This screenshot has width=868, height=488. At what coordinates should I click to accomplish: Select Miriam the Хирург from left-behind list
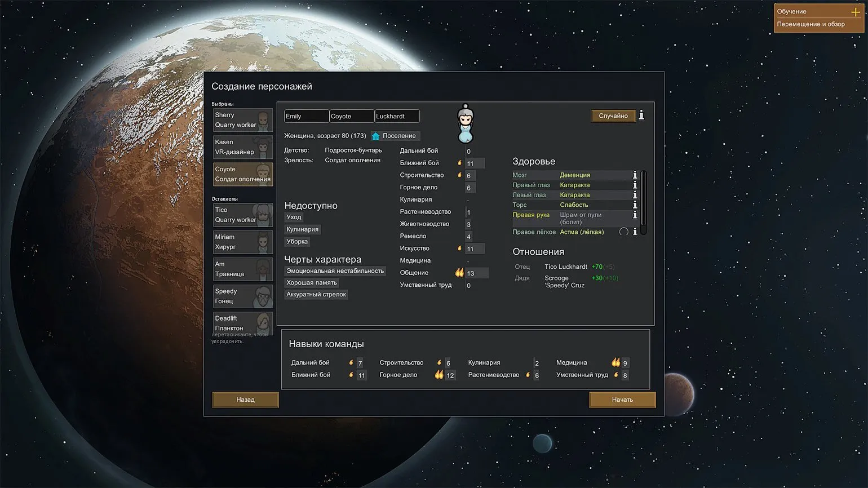(243, 242)
